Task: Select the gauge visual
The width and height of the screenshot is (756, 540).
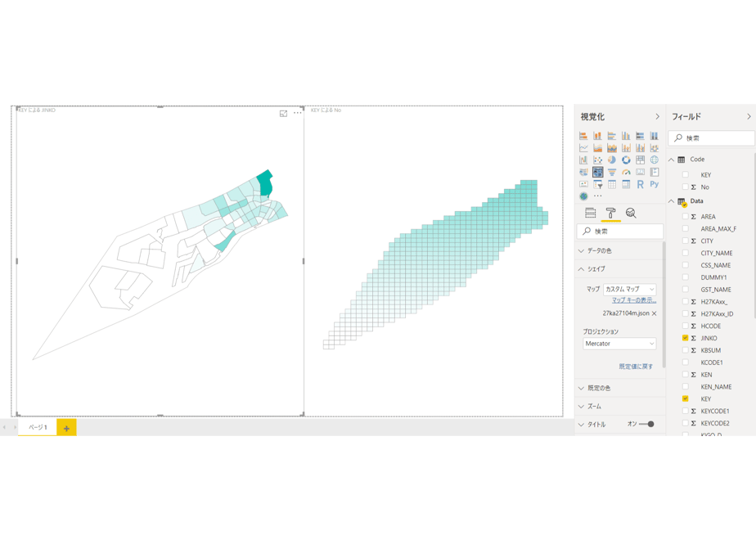Action: [x=626, y=172]
